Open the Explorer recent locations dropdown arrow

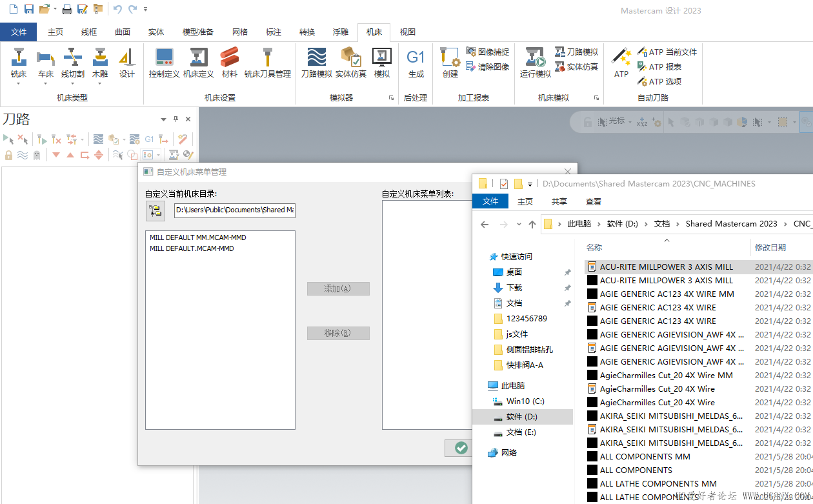click(x=519, y=225)
